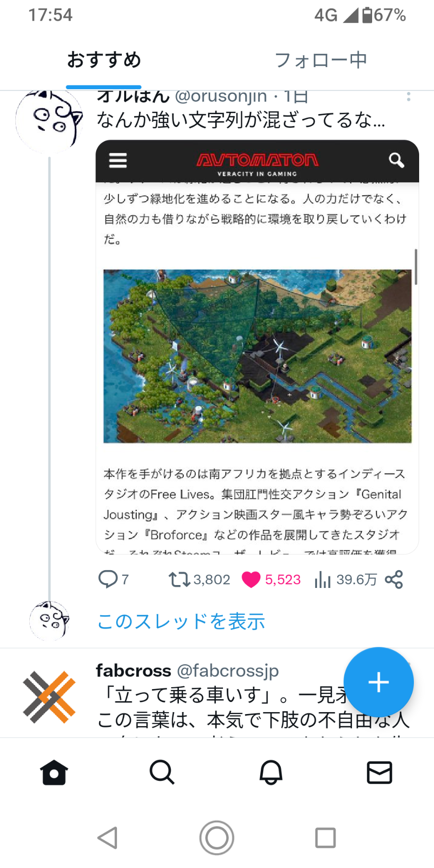Switch to the おすすめ tab
434x868 pixels.
104,60
